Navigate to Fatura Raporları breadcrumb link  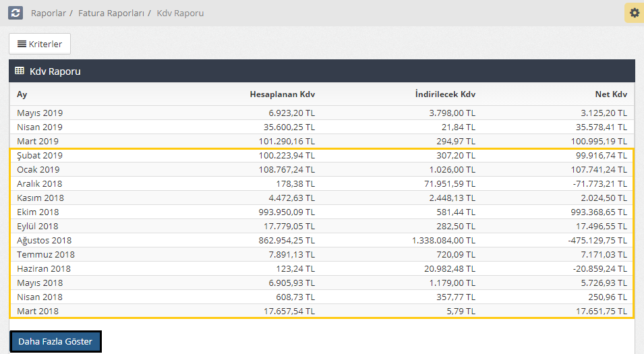[111, 13]
